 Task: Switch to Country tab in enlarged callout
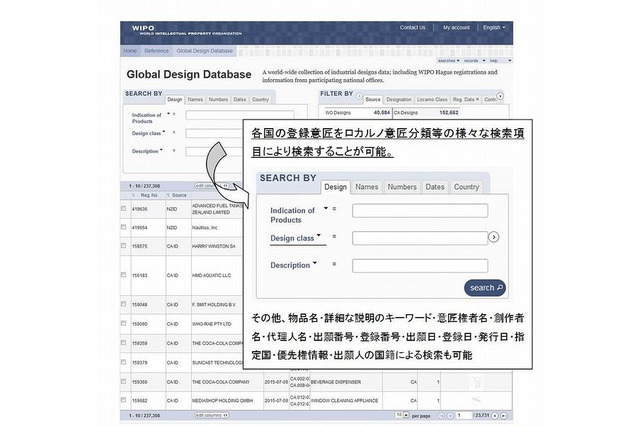[x=466, y=187]
